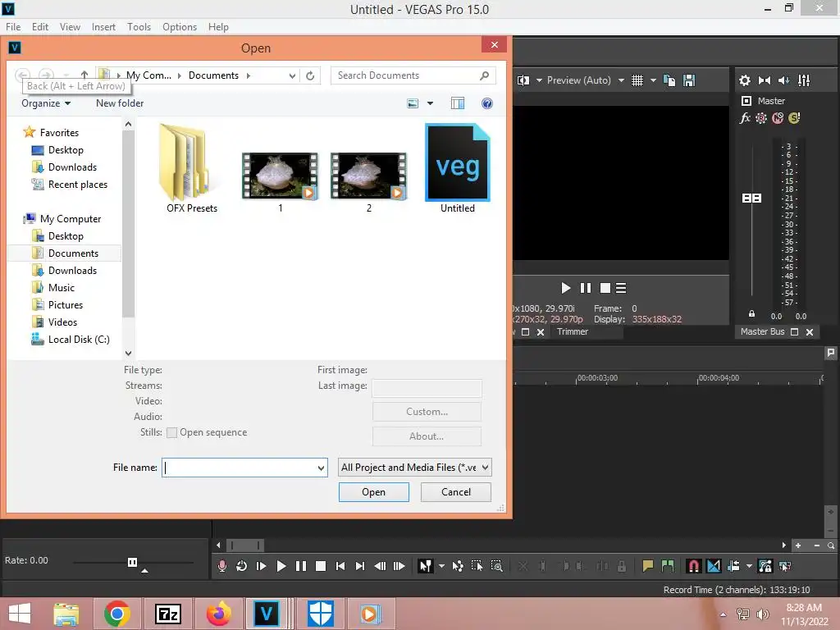840x630 pixels.
Task: Toggle split screen view in preview
Action: point(523,80)
